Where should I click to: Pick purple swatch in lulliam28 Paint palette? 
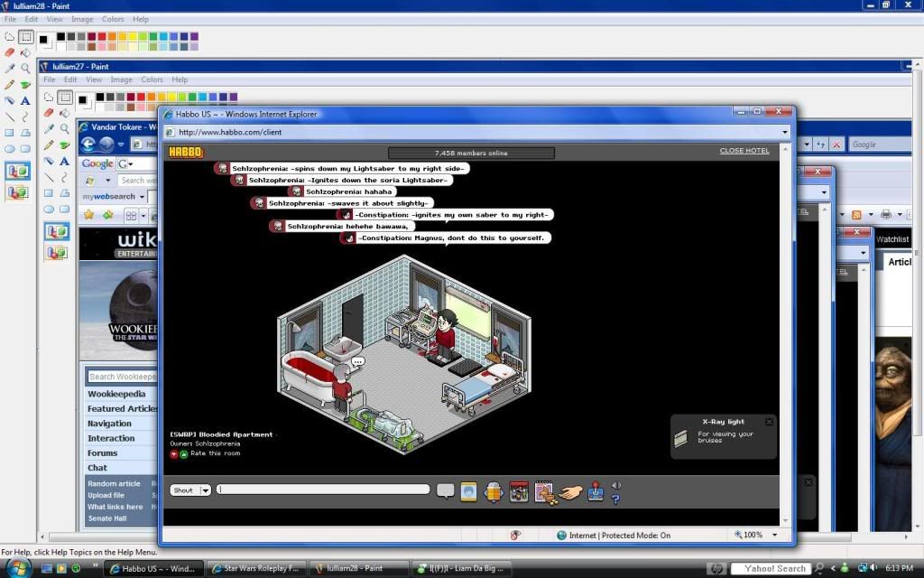click(x=194, y=37)
